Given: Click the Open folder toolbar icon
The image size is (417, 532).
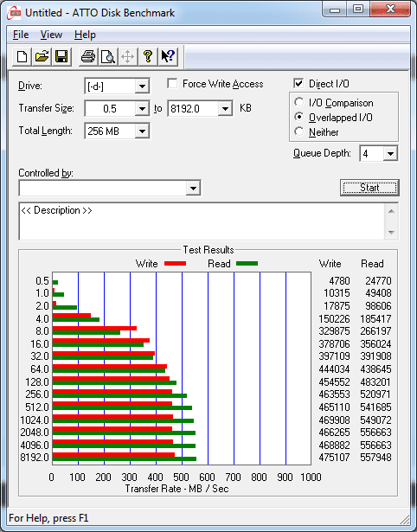Looking at the screenshot, I should [x=42, y=56].
